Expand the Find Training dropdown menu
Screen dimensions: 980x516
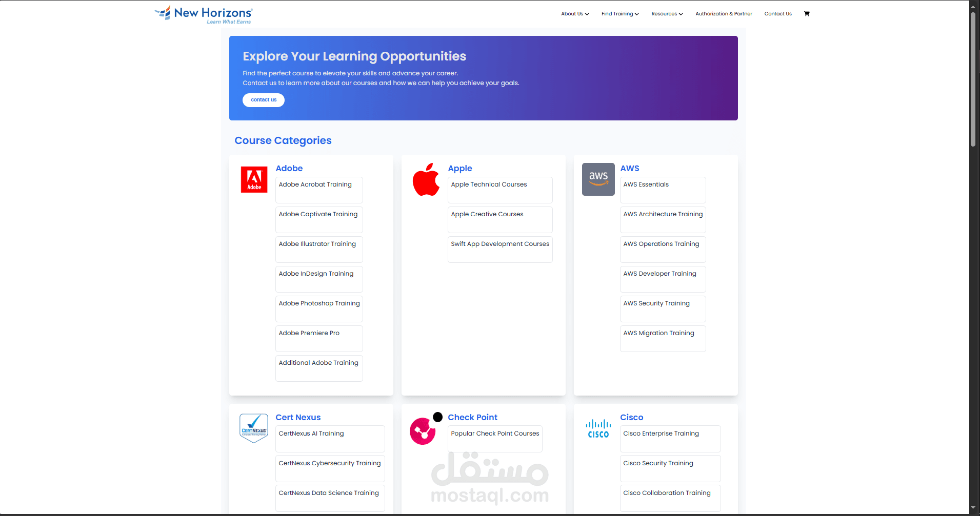(x=620, y=14)
